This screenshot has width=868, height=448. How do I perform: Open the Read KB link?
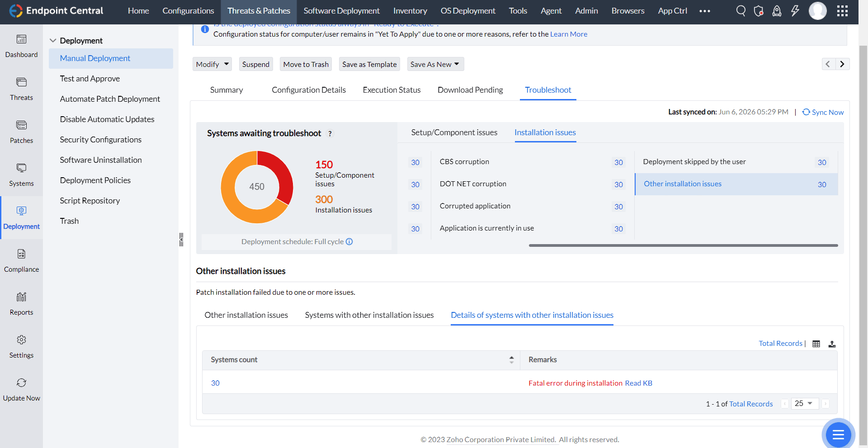(x=638, y=383)
